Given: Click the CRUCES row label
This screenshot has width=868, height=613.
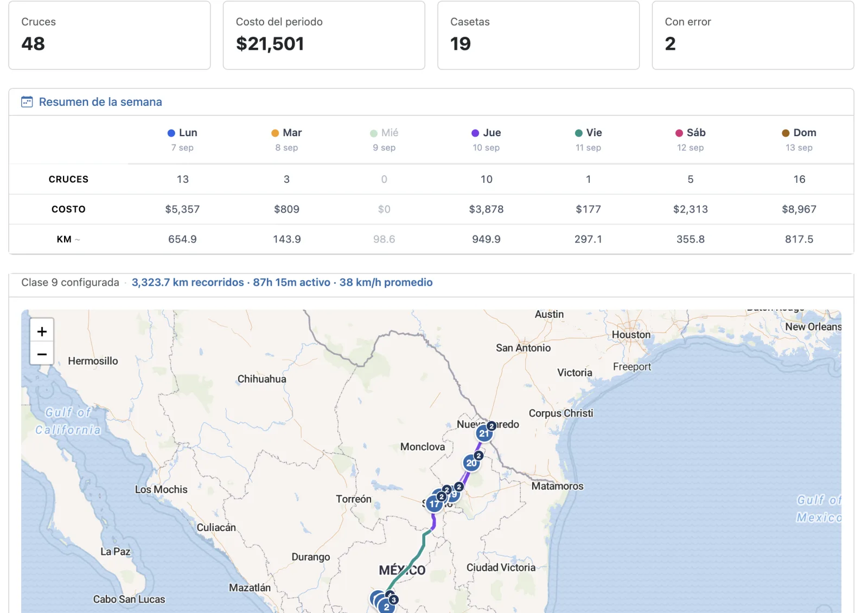Looking at the screenshot, I should (x=68, y=179).
